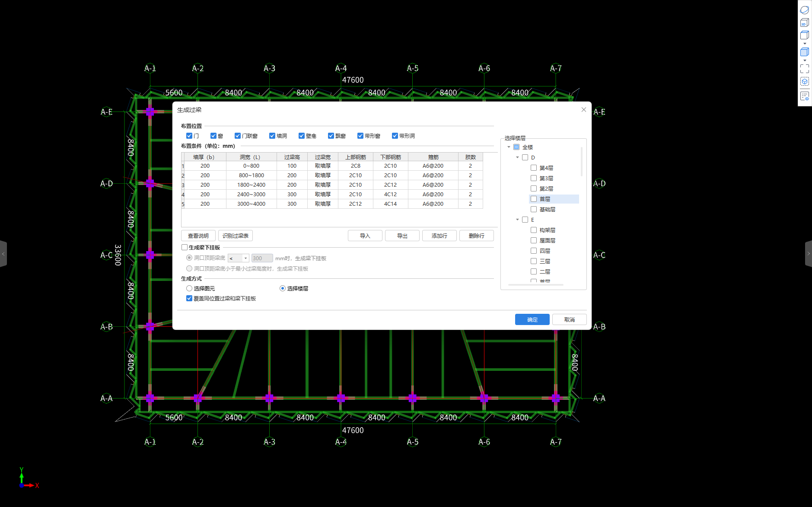Collapse the 全楼 tree node arrow
This screenshot has height=507, width=812.
pyautogui.click(x=509, y=147)
